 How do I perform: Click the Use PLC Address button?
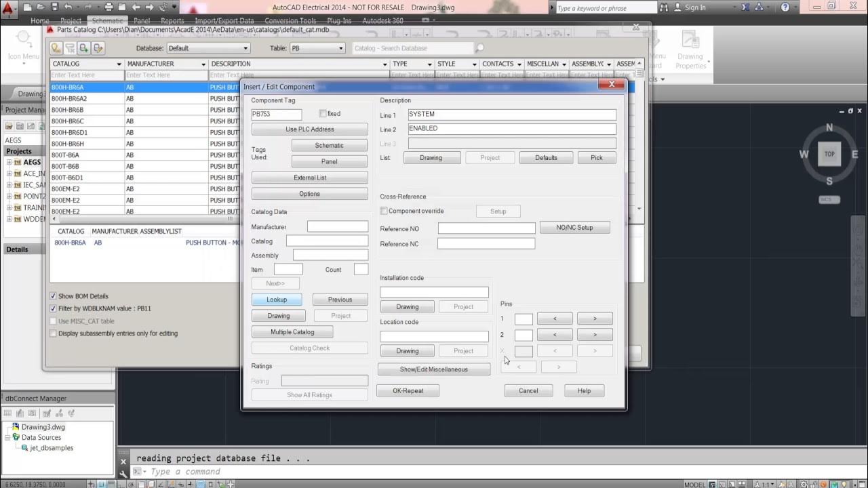[310, 129]
